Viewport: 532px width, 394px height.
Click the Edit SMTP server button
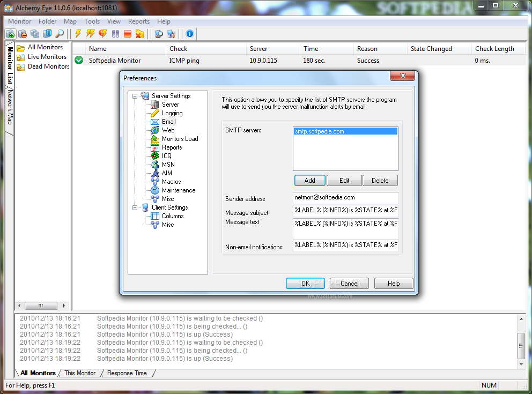344,181
